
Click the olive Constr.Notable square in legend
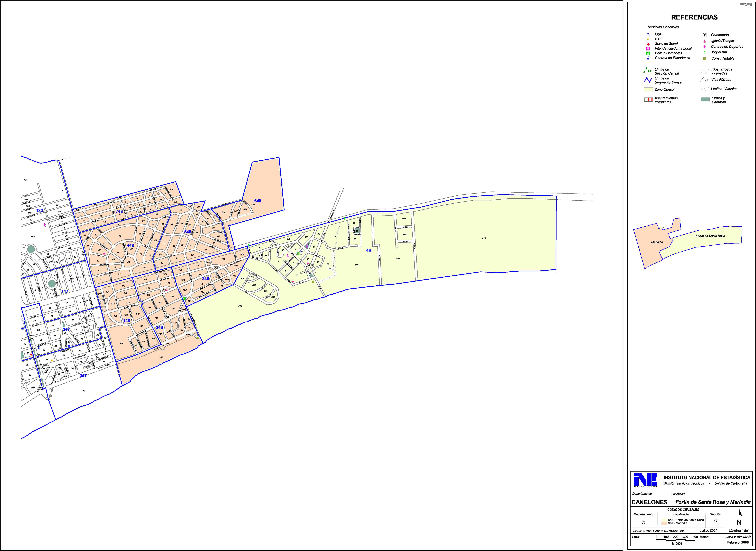[x=705, y=59]
